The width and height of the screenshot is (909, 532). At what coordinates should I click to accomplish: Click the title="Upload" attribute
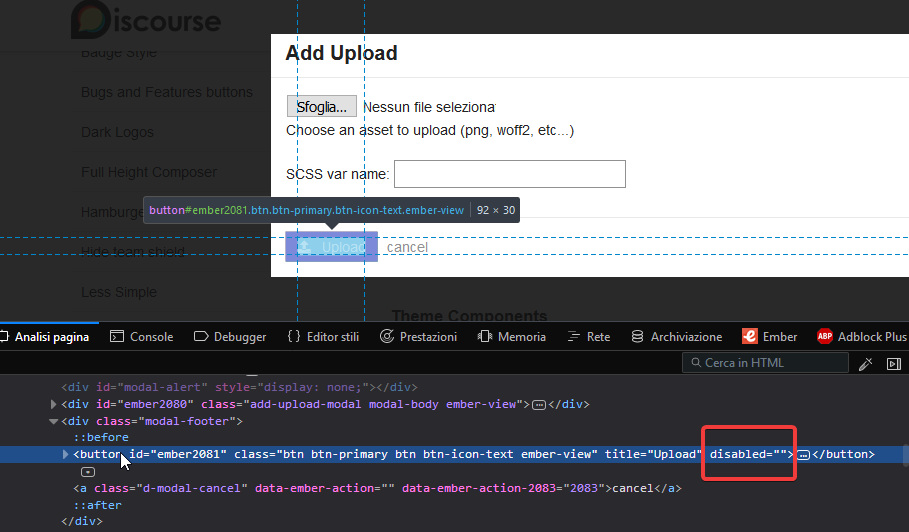(653, 454)
